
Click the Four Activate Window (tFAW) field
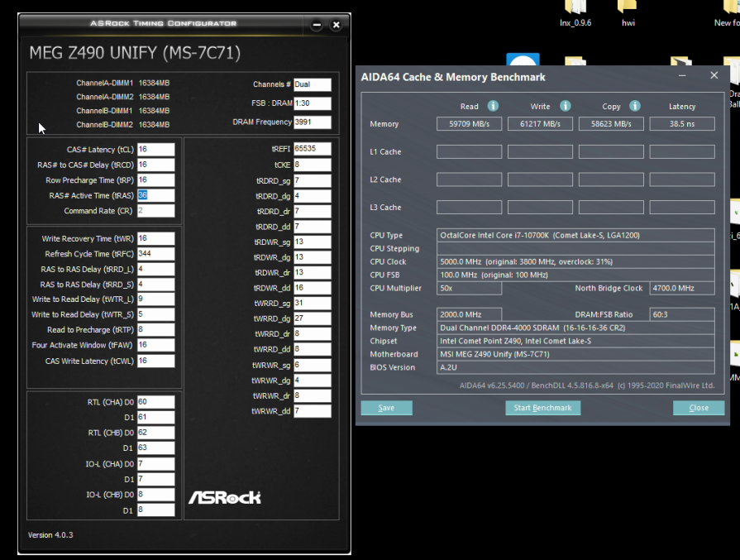click(155, 345)
